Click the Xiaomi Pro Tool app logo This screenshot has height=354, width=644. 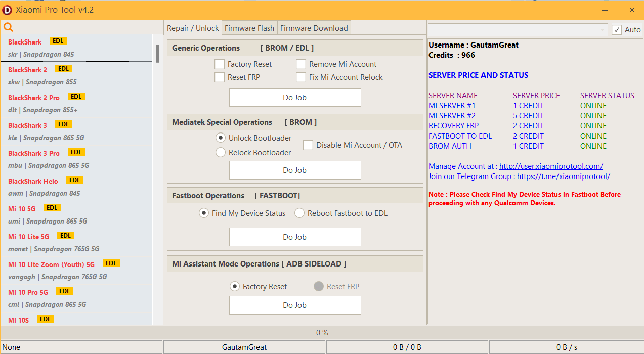coord(8,10)
